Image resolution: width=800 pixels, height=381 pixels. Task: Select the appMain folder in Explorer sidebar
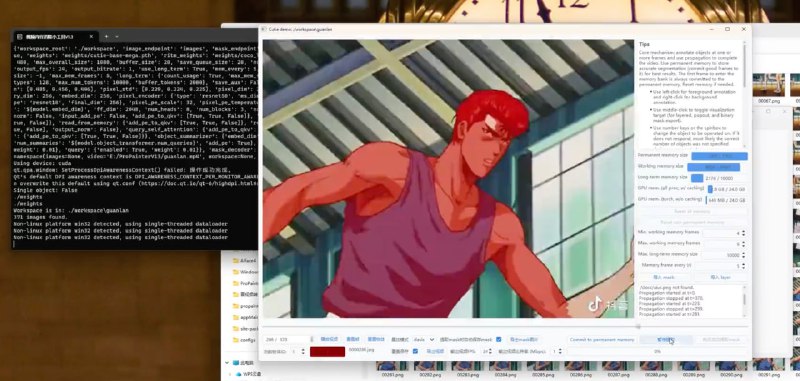coord(244,317)
